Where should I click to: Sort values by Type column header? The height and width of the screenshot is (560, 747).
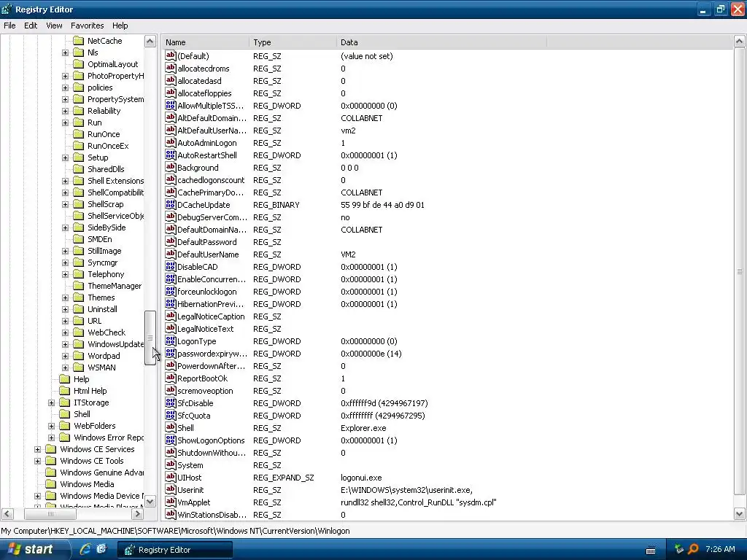point(293,42)
